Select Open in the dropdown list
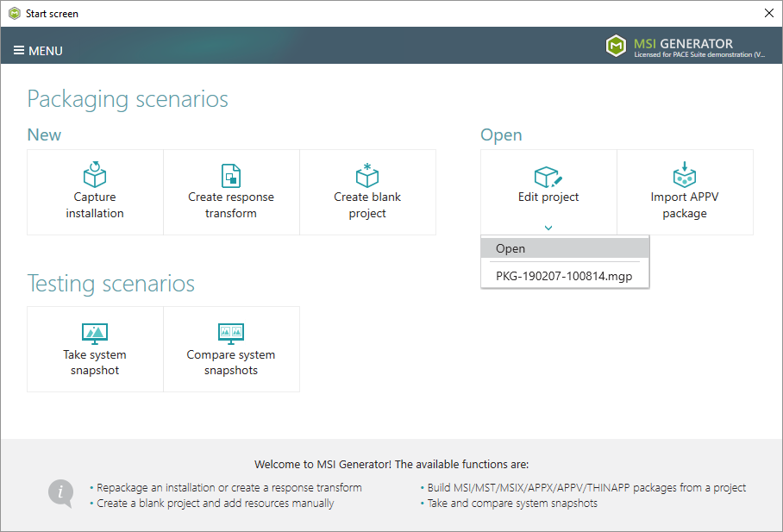The image size is (783, 532). (565, 248)
